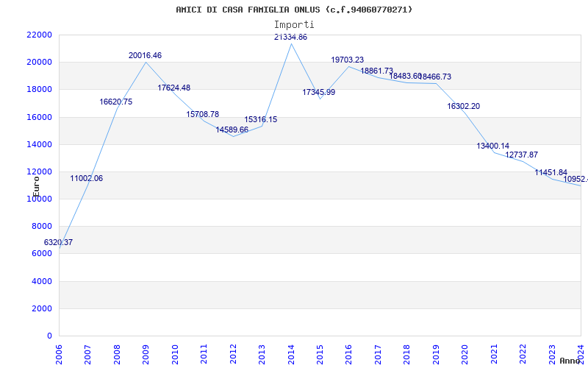
Task: Click the 2020 x-axis year label
Action: pyautogui.click(x=465, y=354)
